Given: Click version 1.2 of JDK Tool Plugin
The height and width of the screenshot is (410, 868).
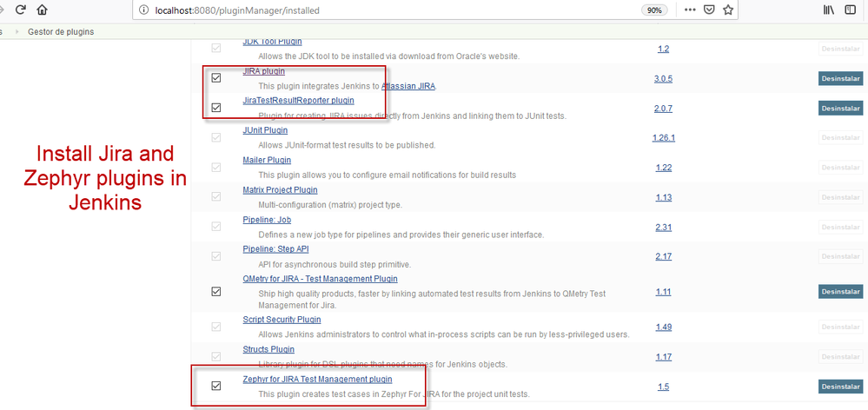Looking at the screenshot, I should pos(663,49).
